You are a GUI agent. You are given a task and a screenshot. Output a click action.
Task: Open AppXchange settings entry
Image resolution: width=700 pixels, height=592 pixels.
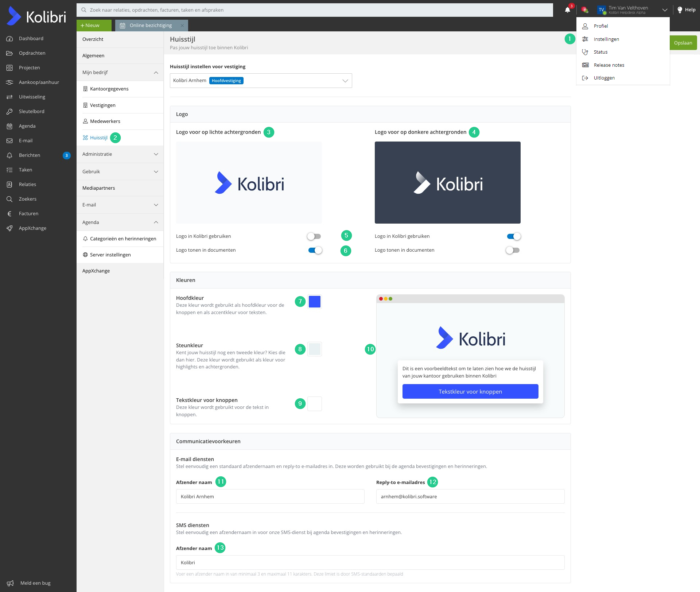(120, 271)
